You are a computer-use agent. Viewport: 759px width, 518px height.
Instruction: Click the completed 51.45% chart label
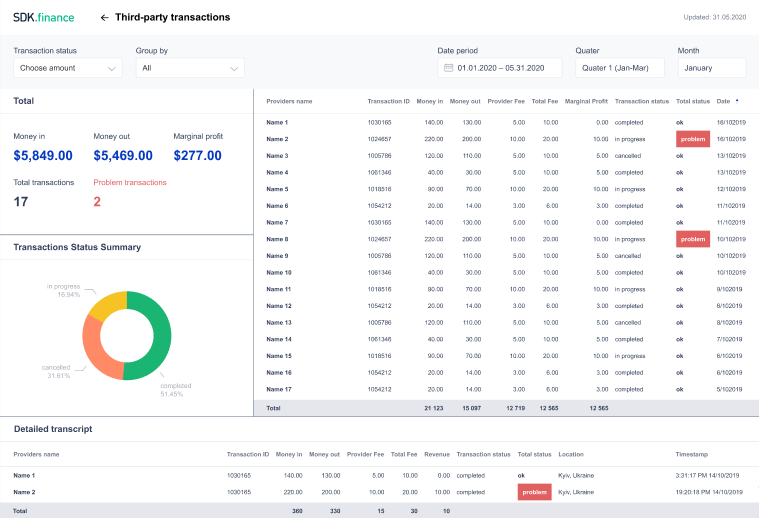pyautogui.click(x=176, y=390)
